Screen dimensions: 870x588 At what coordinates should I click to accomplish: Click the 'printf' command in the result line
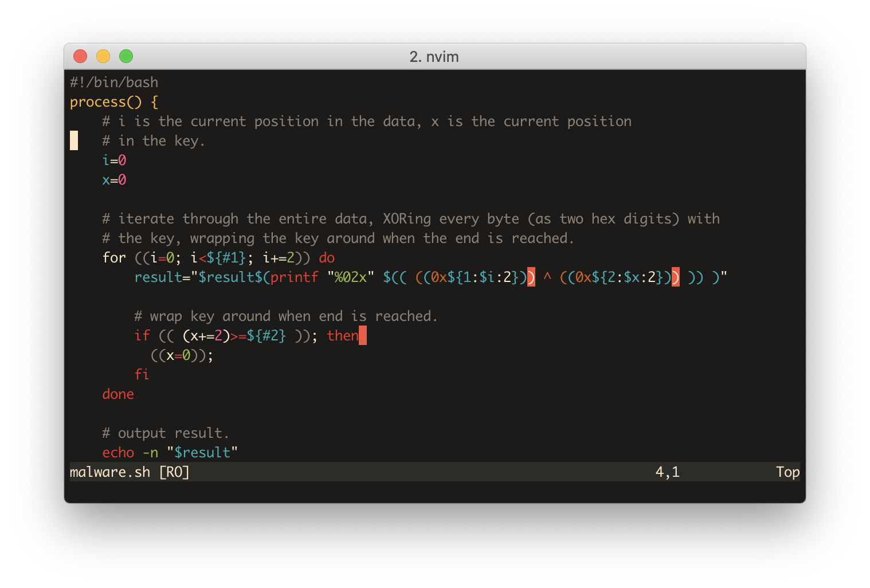click(x=295, y=277)
